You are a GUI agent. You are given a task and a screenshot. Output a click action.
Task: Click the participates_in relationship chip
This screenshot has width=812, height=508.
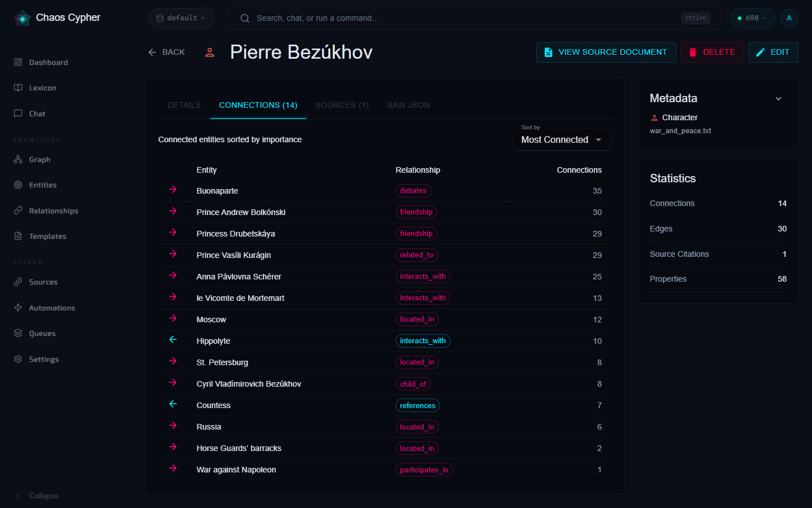pyautogui.click(x=424, y=470)
